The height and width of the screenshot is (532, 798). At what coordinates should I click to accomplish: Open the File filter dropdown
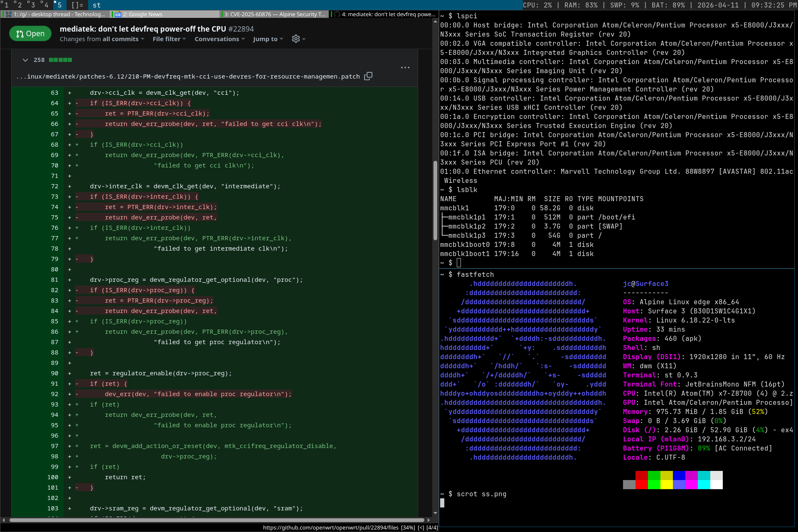click(169, 39)
